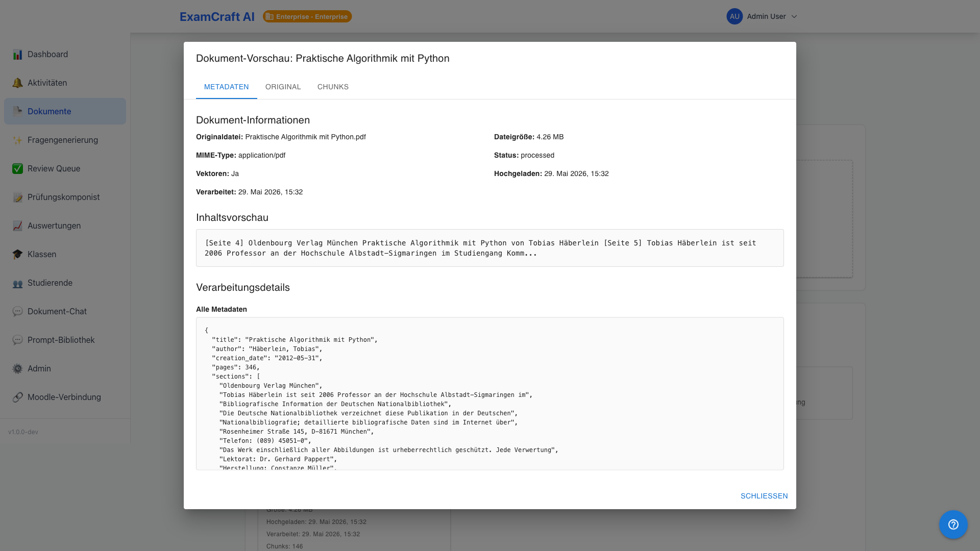Select the Fragengenerierung sparkle icon

pos(17,140)
